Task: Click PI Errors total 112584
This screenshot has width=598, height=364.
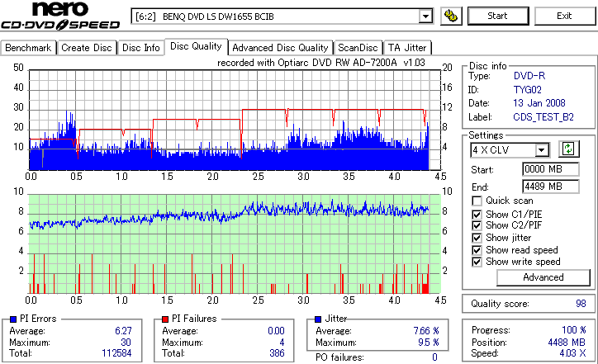Action: [x=116, y=353]
